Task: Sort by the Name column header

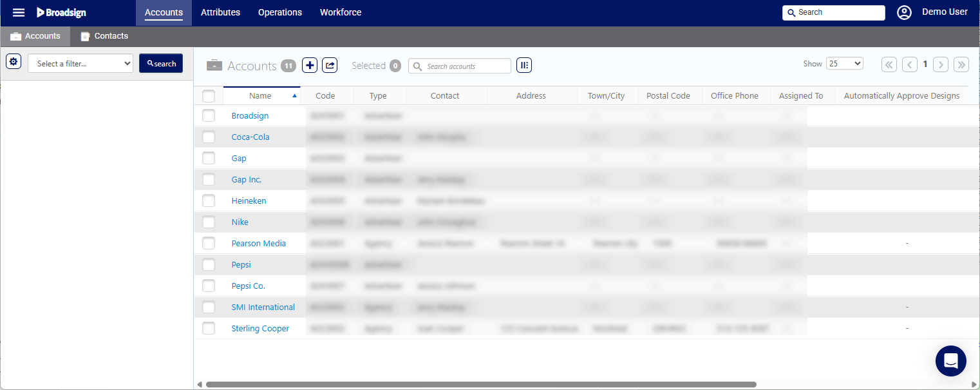Action: tap(261, 96)
